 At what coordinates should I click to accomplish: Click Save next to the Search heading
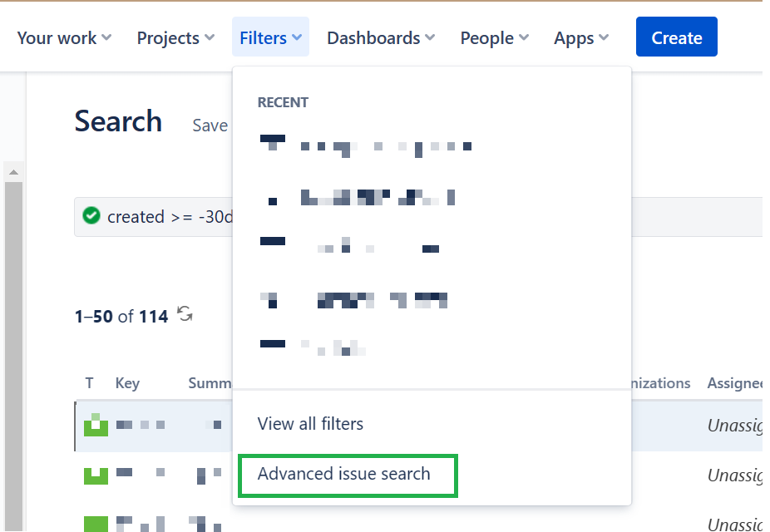(x=210, y=126)
